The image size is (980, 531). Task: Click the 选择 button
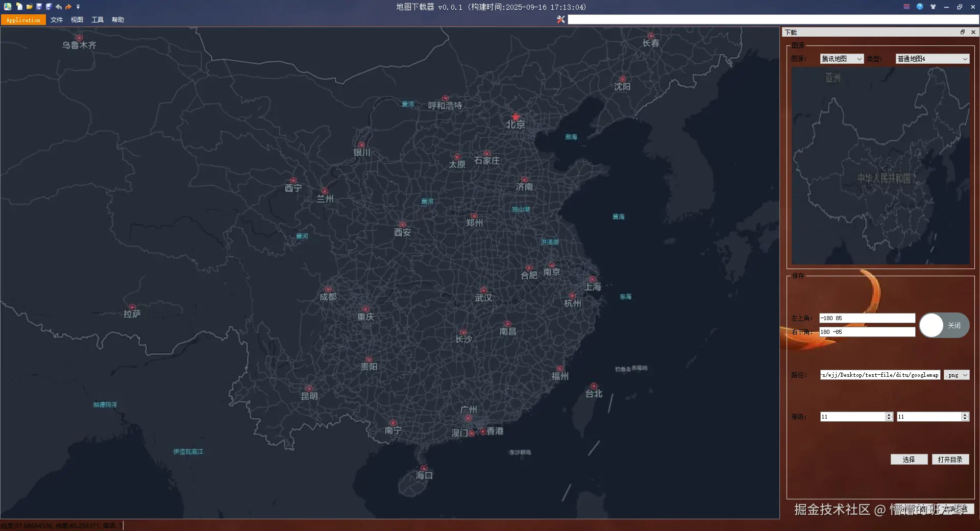pos(909,460)
